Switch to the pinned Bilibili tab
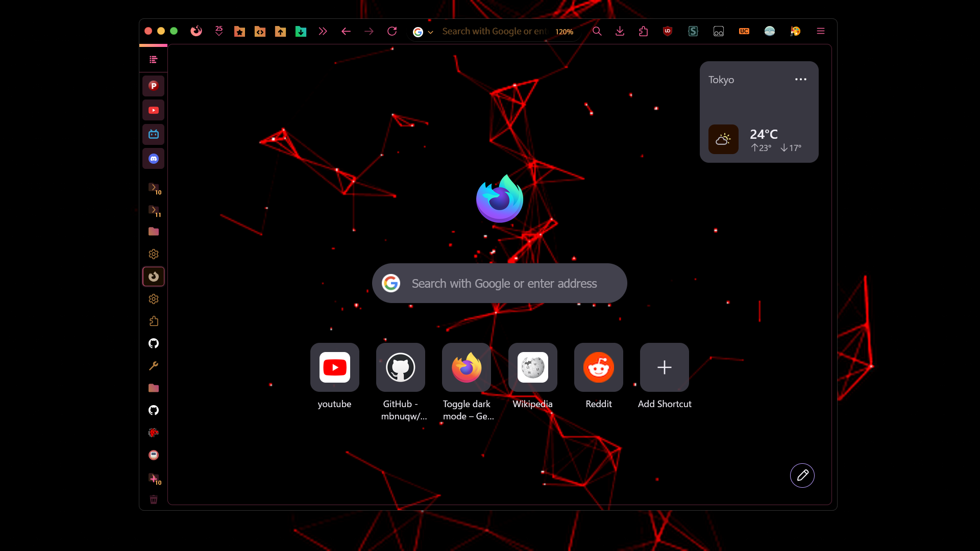This screenshot has width=980, height=551. [153, 134]
